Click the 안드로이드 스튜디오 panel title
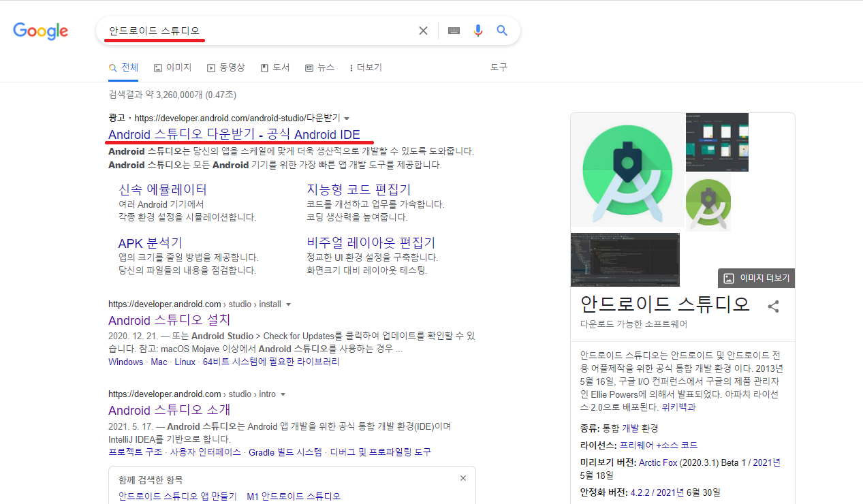 665,303
